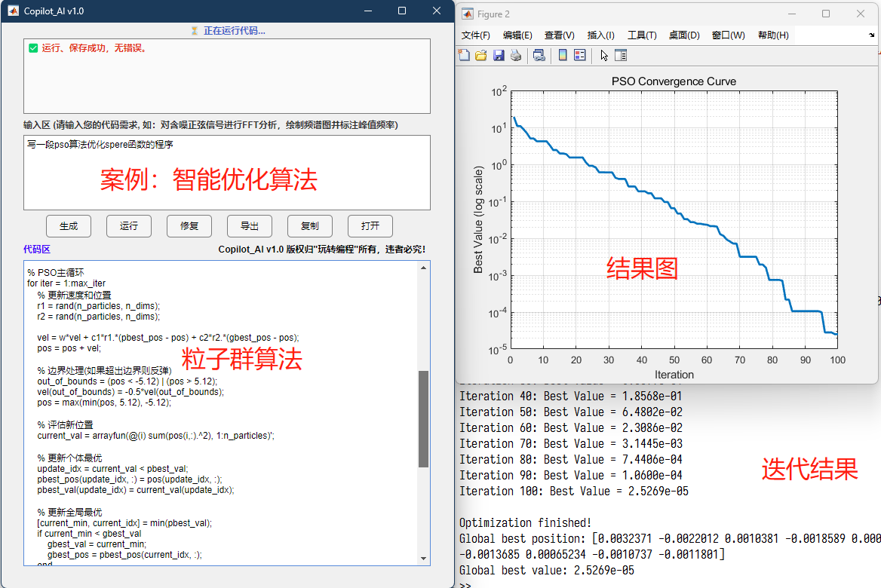
Task: Click the Open File folder icon
Action: click(481, 55)
